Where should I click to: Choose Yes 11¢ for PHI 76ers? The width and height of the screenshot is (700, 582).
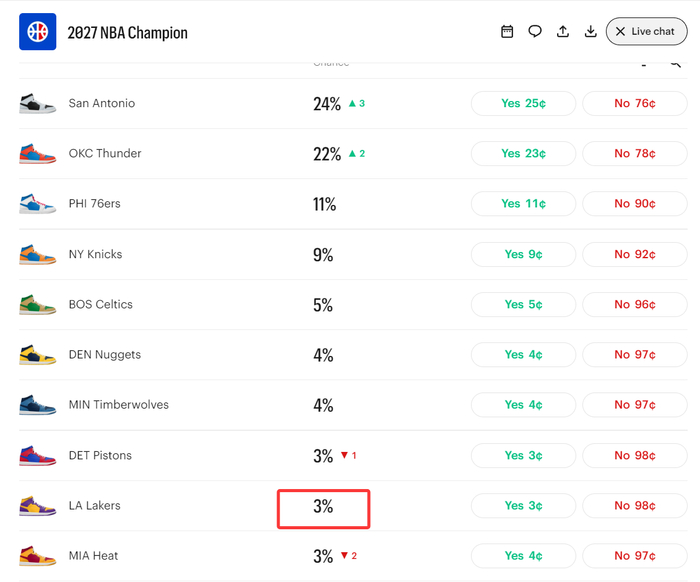tap(523, 204)
